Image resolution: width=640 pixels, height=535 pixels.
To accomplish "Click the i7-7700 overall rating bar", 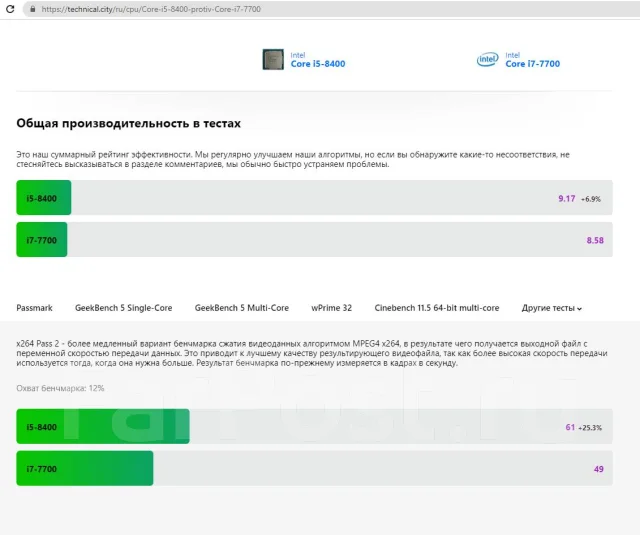I will (x=314, y=240).
